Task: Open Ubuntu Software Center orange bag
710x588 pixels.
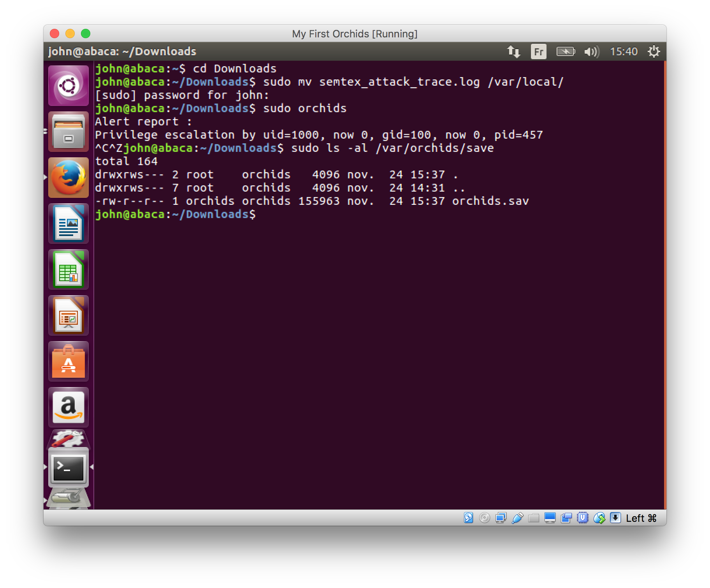Action: [69, 361]
